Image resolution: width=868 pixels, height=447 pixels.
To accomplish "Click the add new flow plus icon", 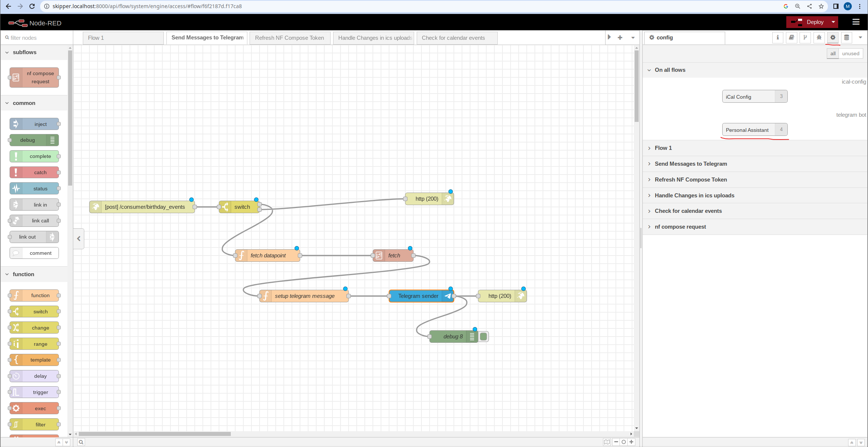I will [620, 38].
